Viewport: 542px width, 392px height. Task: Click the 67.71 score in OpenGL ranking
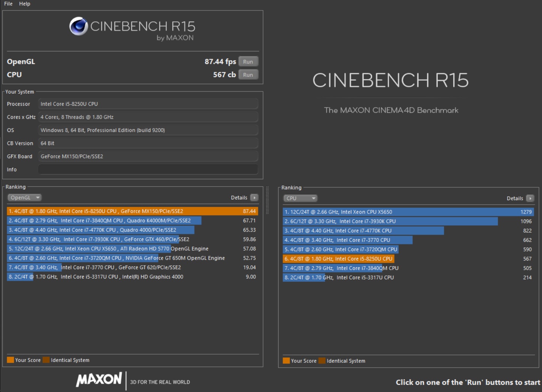click(x=249, y=220)
